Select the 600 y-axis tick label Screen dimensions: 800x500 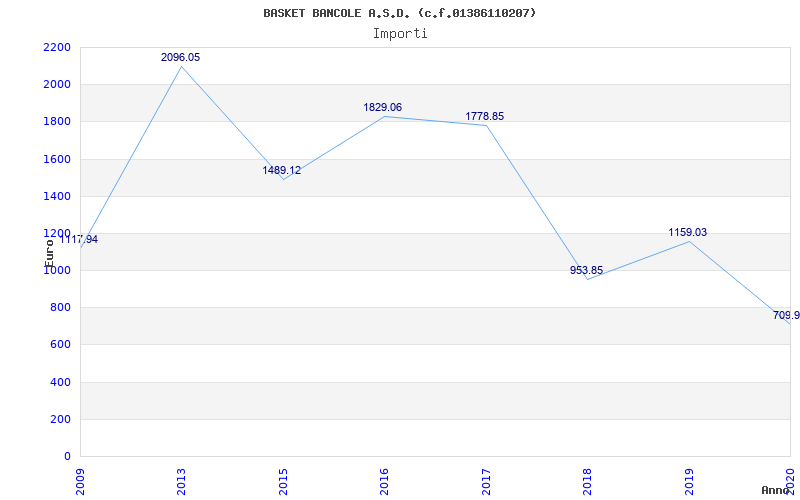(x=61, y=345)
